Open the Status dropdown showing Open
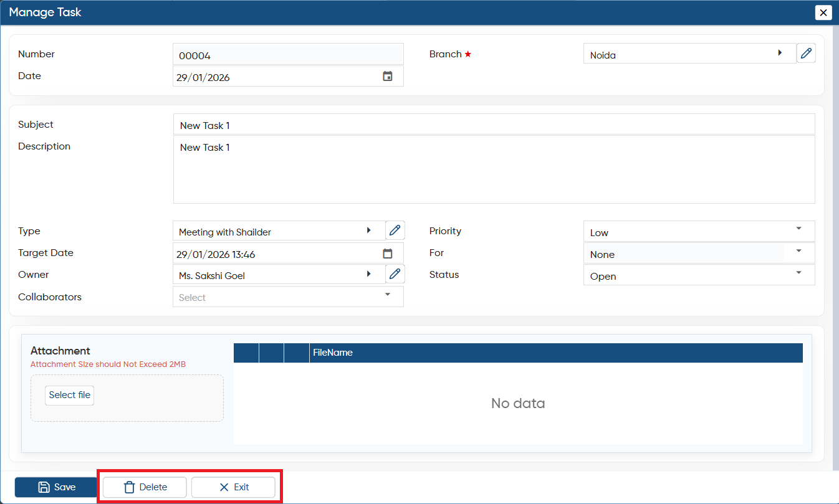The height and width of the screenshot is (504, 839). point(699,275)
